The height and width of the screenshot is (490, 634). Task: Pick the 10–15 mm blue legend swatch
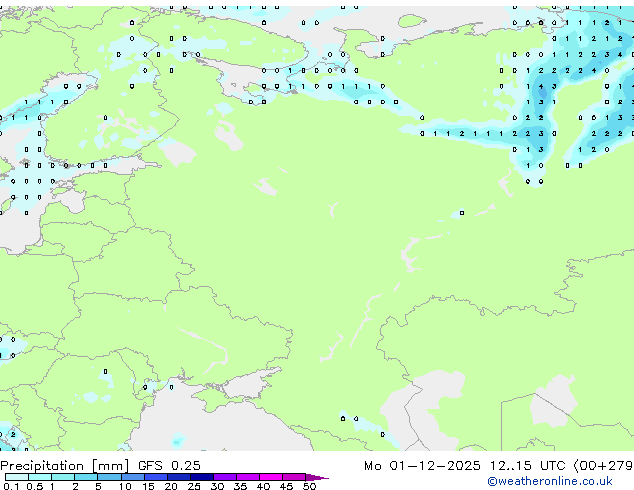132,477
